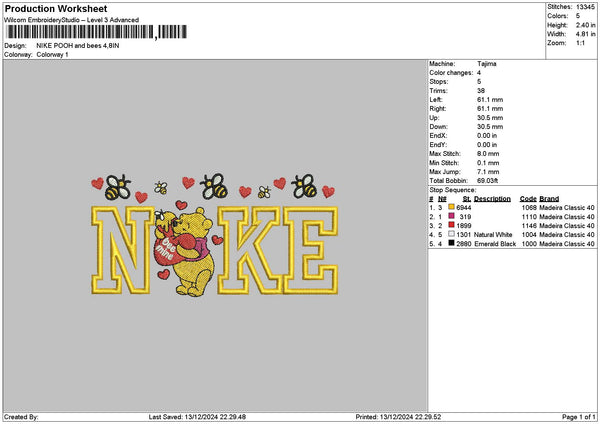600x424 pixels.
Task: Click the 'Color changes:' label
Action: tap(451, 73)
